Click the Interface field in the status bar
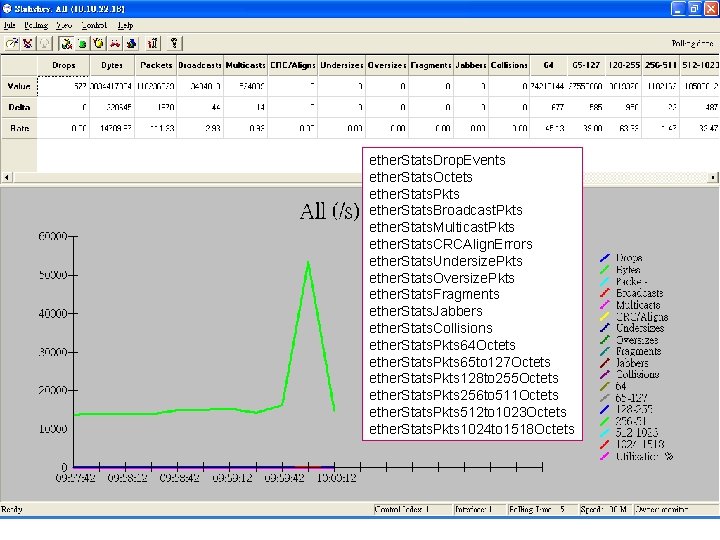The width and height of the screenshot is (720, 540). click(479, 509)
